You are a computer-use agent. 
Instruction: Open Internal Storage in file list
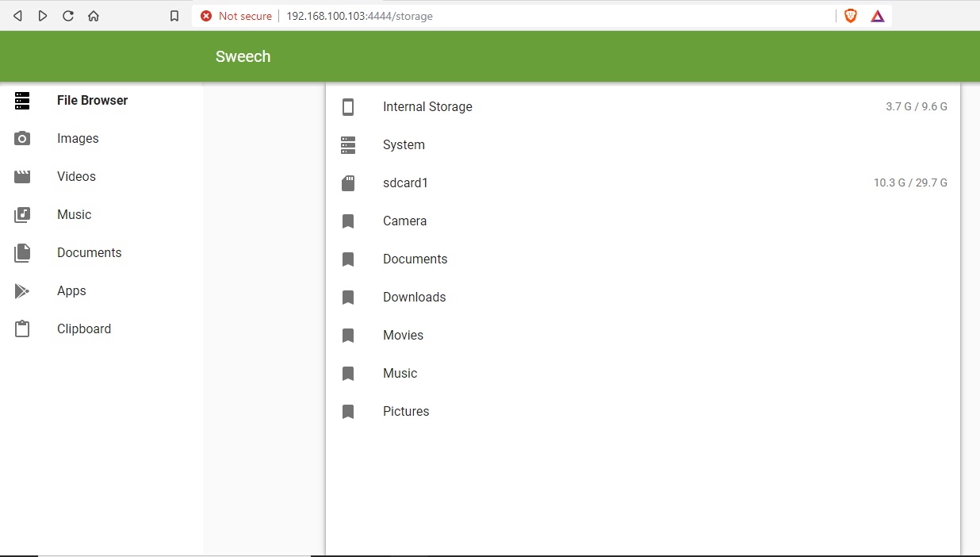point(643,107)
